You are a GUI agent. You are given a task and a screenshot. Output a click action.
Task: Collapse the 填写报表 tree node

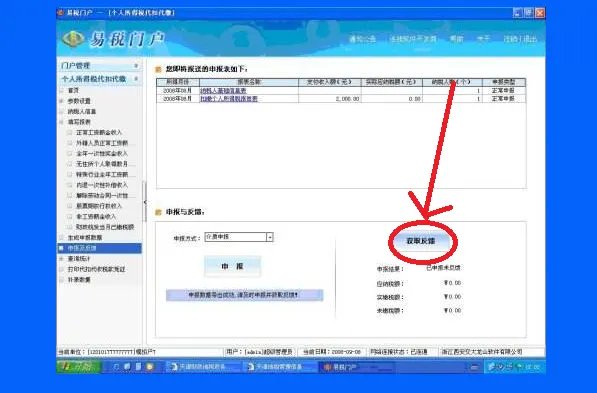(61, 122)
